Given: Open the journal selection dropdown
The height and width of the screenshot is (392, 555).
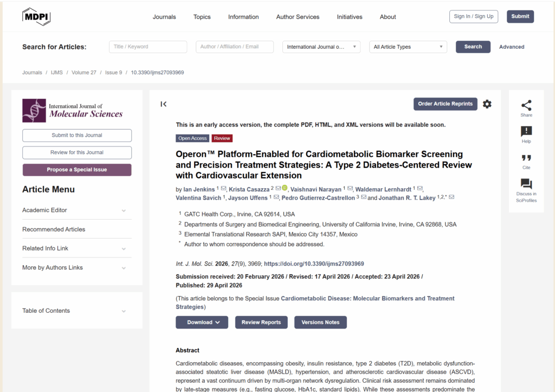Looking at the screenshot, I should [321, 47].
